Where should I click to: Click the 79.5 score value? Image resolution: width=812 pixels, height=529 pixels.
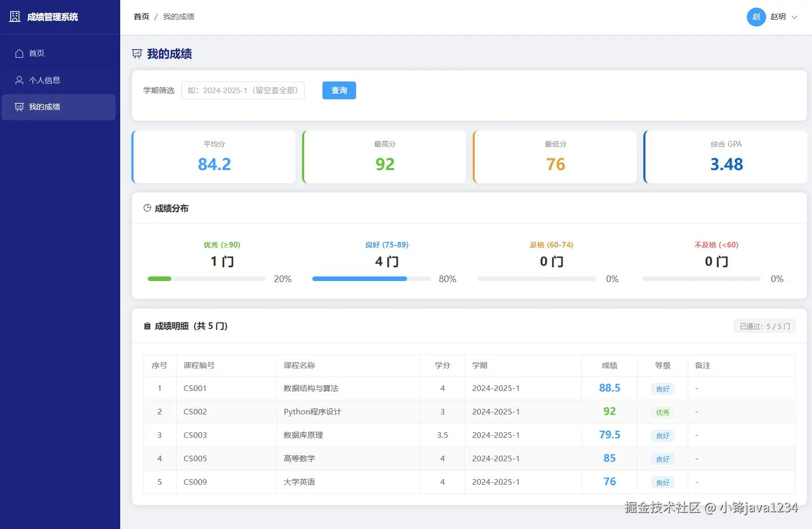[x=610, y=435]
